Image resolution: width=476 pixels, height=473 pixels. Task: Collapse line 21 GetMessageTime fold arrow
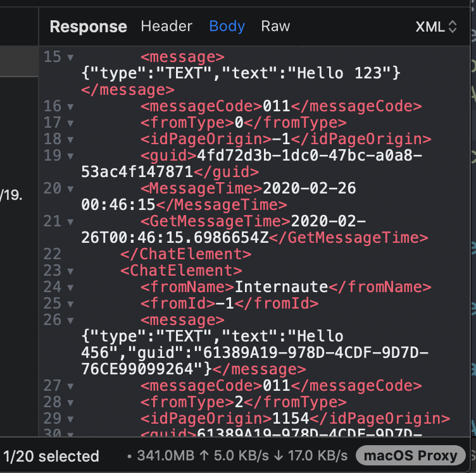70,222
